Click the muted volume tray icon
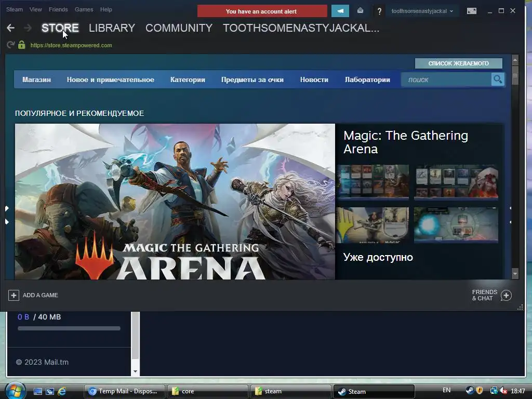The image size is (532, 399). 503,391
